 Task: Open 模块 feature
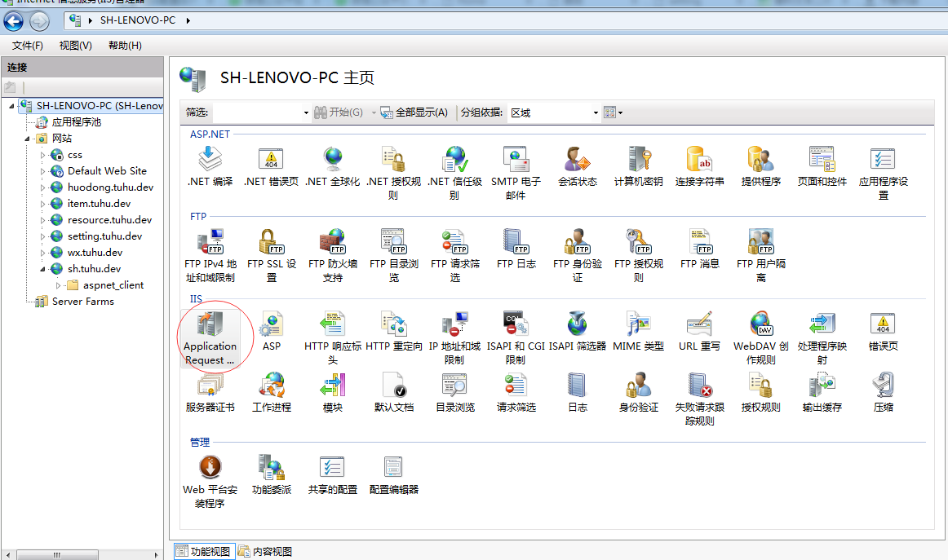tap(333, 393)
